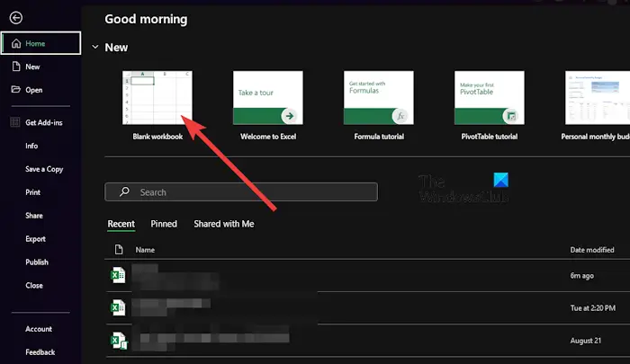Click the Get Add-ins grid icon

[x=15, y=122]
